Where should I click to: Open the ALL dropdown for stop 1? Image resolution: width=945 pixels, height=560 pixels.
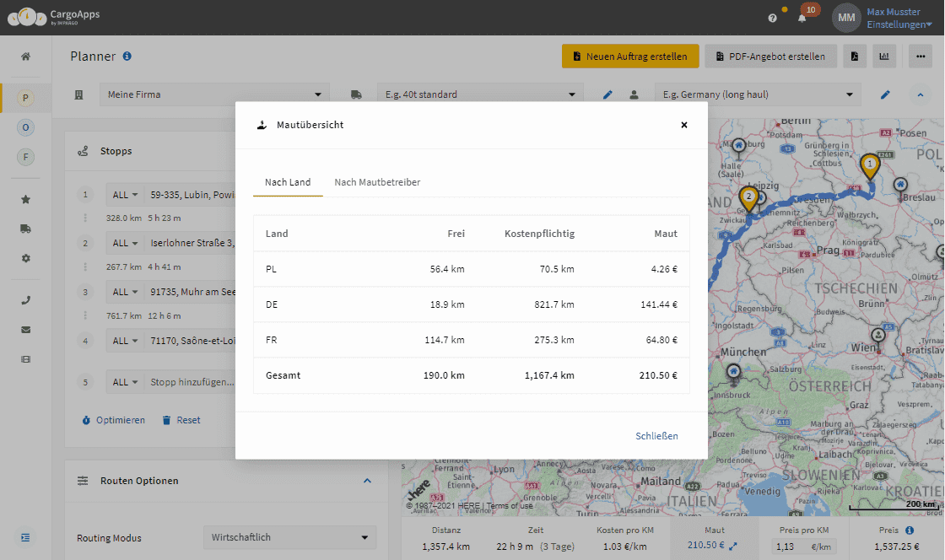point(125,195)
